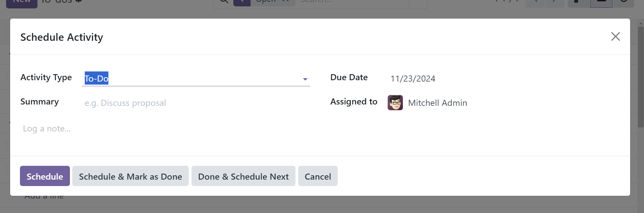Click Mitchell Admin's avatar image

395,103
